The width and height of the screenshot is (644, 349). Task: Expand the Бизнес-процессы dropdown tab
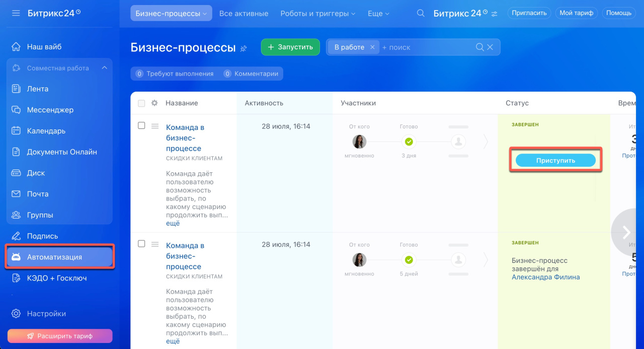tap(171, 14)
